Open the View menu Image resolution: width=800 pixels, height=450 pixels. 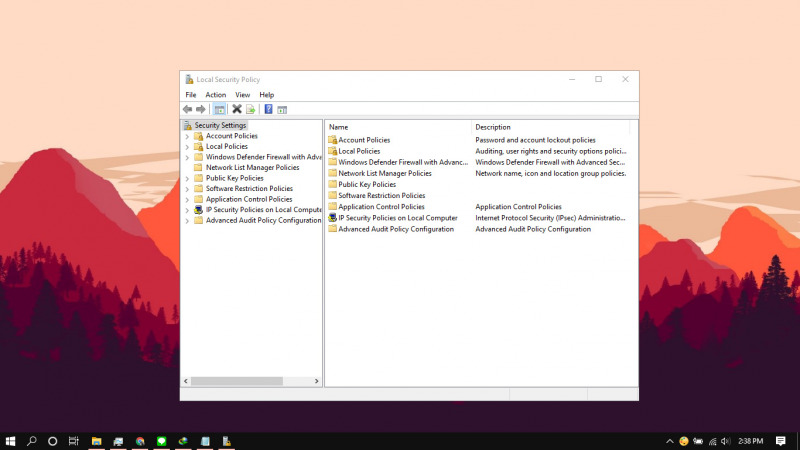pos(242,95)
